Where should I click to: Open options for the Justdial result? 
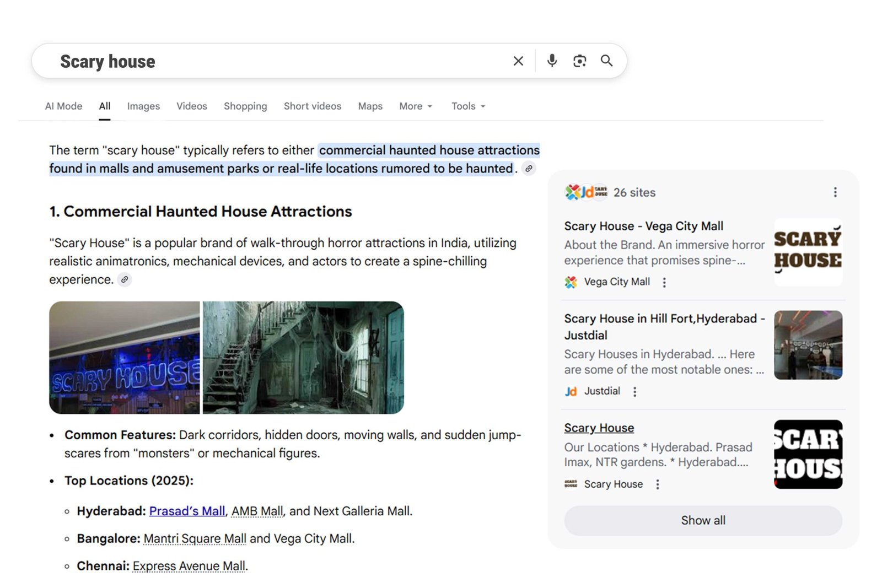pos(634,391)
